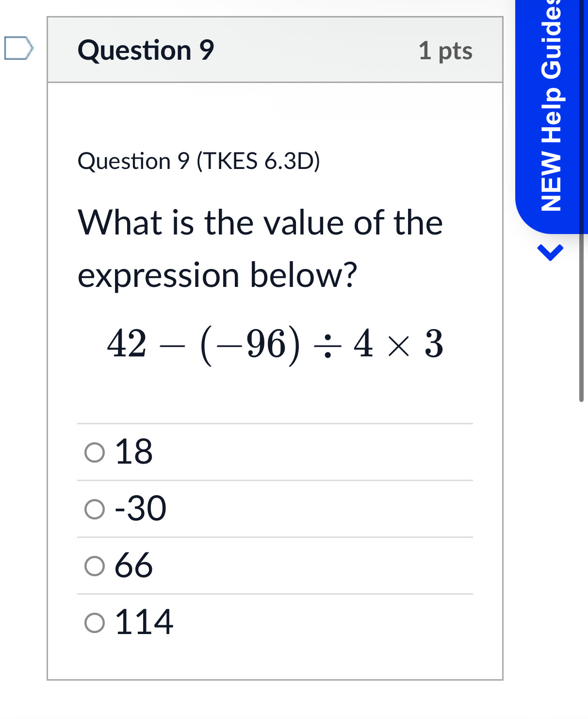The width and height of the screenshot is (588, 719).
Task: Click the 1 pts label
Action: [x=445, y=51]
